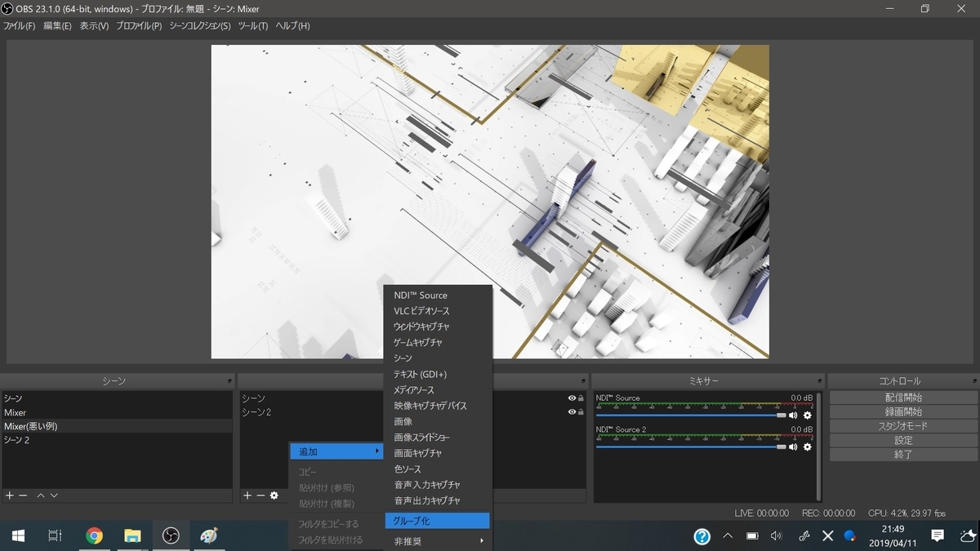Mute the NDI Source speaker icon
980x551 pixels.
(793, 415)
